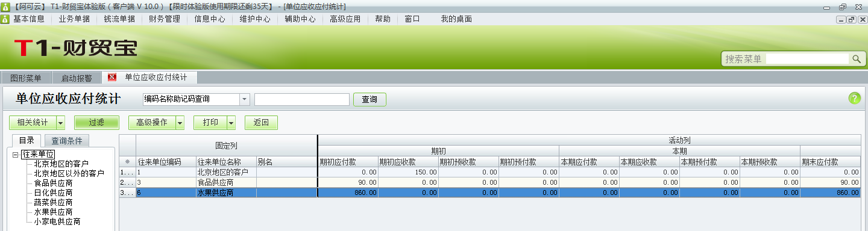Click the 本期预收款 column header
The height and width of the screenshot is (231, 868).
point(770,161)
